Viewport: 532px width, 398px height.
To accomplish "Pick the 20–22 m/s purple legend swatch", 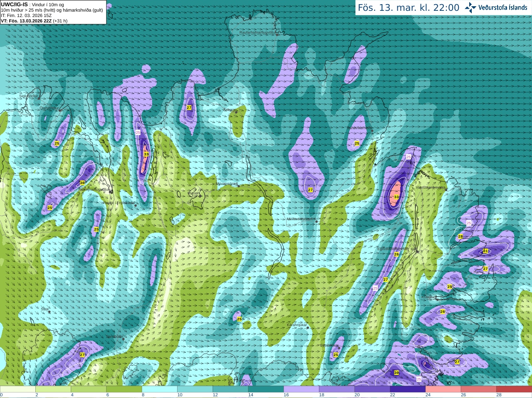I will pos(372,389).
